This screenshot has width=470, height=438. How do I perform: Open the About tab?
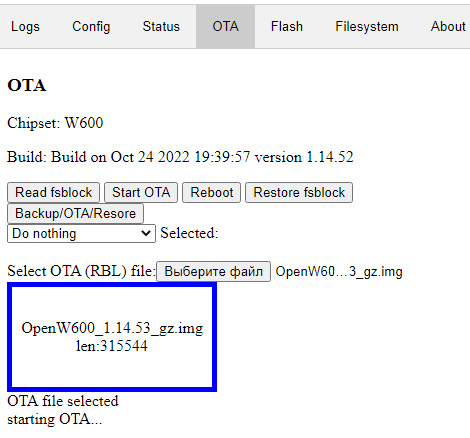point(448,27)
